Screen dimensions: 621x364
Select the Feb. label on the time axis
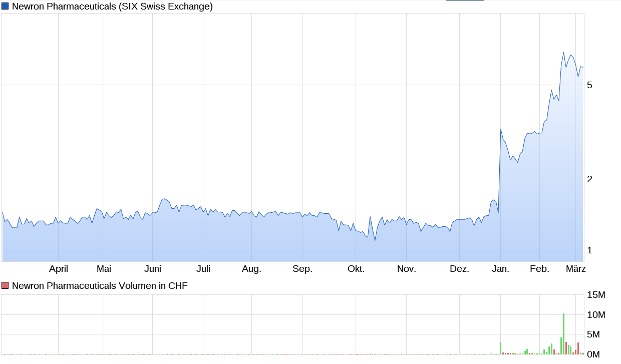(x=540, y=269)
